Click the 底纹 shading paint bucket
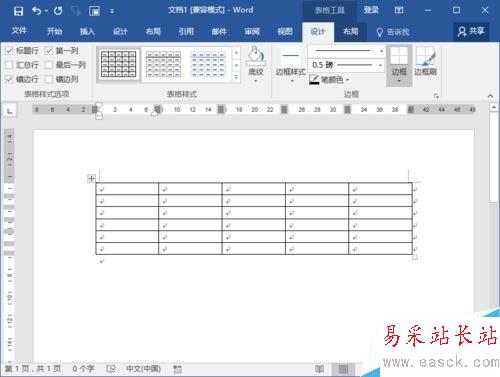The height and width of the screenshot is (377, 500). pyautogui.click(x=256, y=56)
